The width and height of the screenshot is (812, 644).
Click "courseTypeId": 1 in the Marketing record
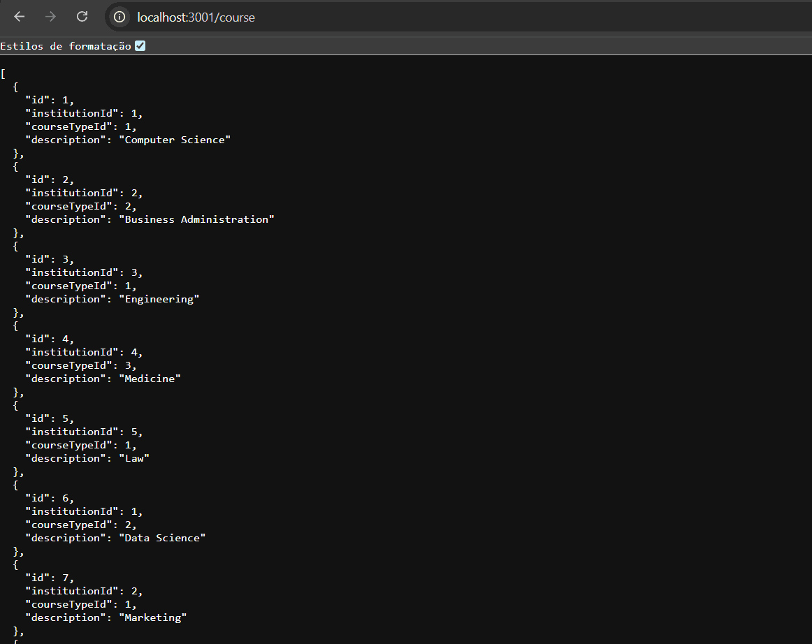pos(81,605)
